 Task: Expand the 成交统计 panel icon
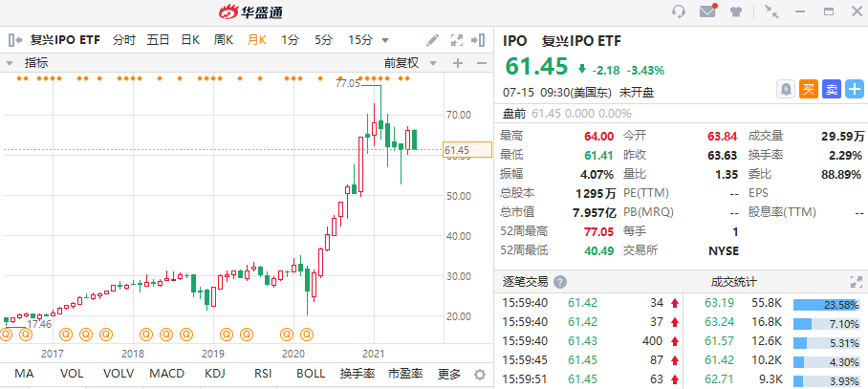[857, 282]
